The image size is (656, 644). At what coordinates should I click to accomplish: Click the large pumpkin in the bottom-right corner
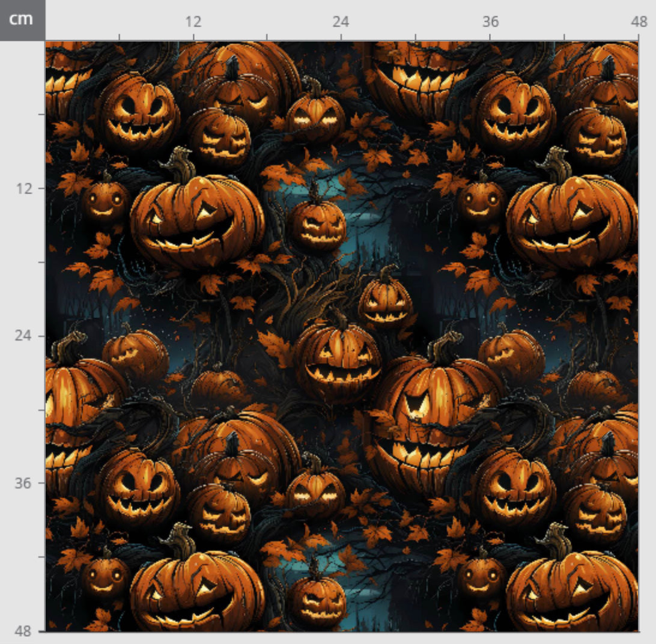tap(572, 592)
